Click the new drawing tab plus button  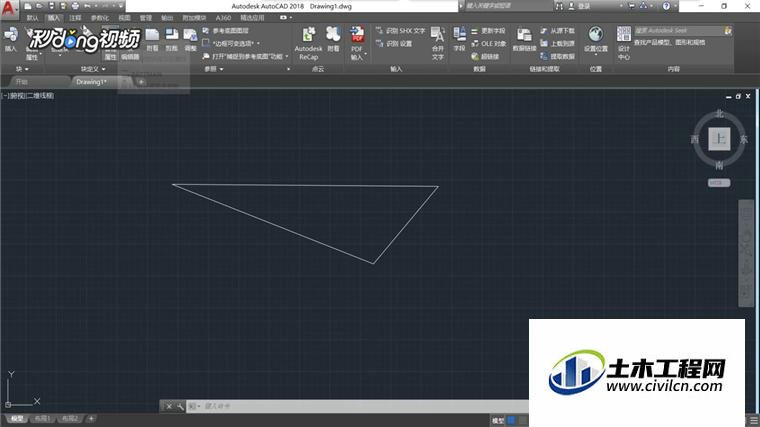point(141,82)
